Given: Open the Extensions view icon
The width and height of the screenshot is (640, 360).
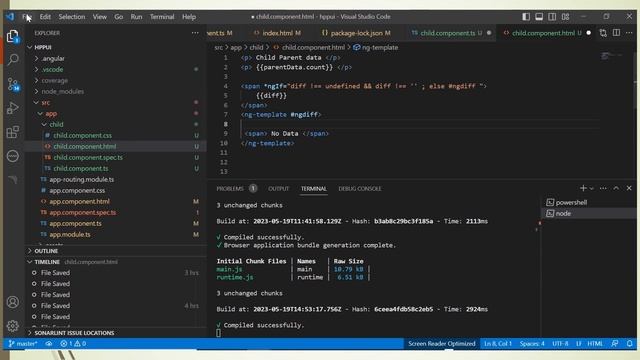Looking at the screenshot, I should click(x=13, y=132).
